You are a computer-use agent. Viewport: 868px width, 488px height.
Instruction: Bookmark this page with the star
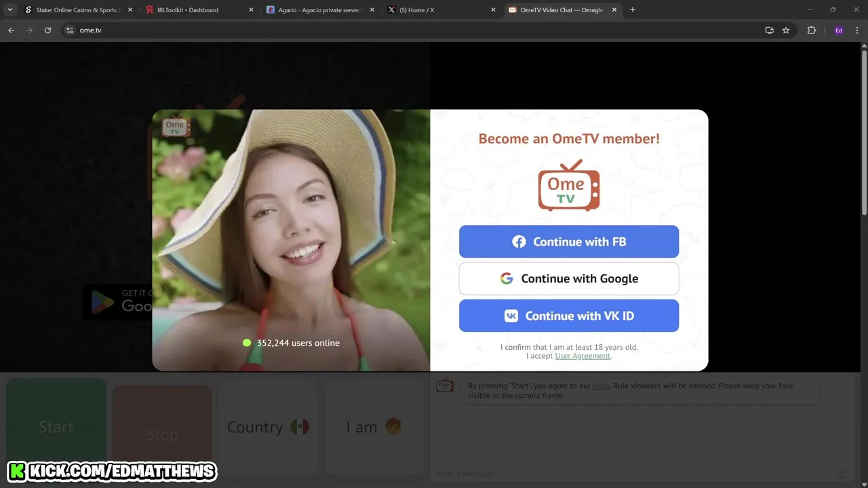pos(786,30)
